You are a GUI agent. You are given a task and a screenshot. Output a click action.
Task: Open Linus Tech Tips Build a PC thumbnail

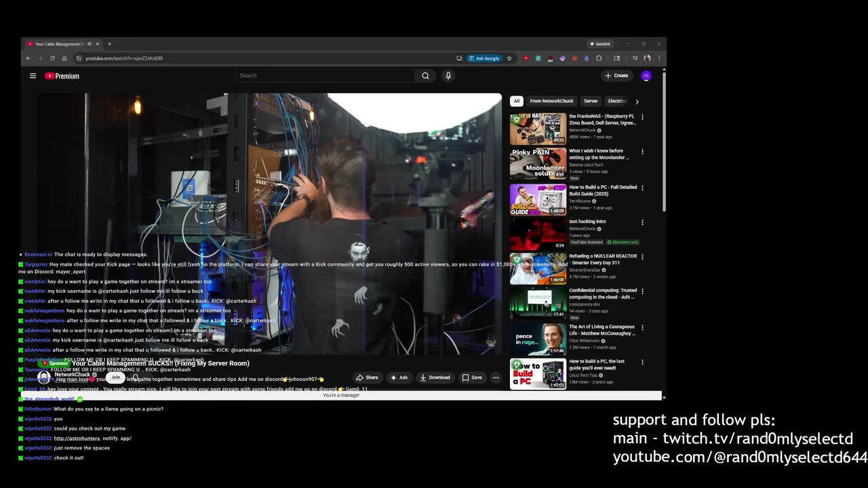[538, 373]
